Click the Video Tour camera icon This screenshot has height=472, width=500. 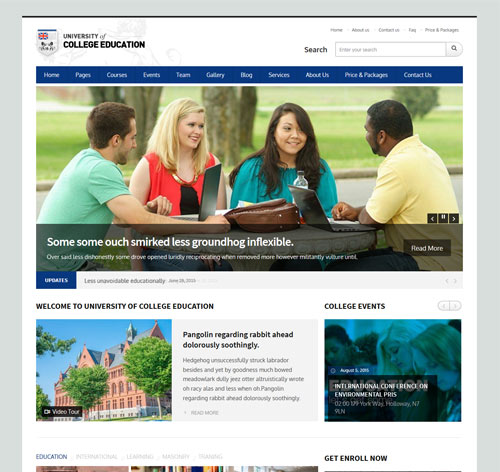(47, 412)
